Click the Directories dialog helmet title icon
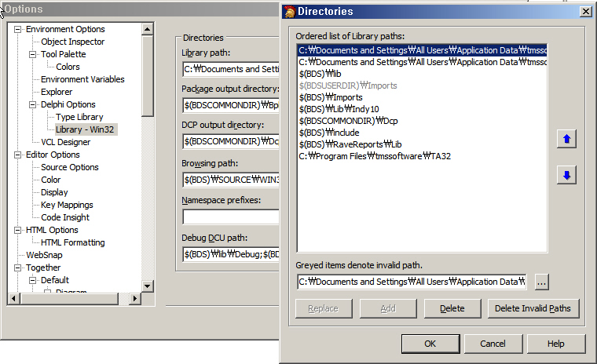Screen dimensions: 597x364 coord(289,11)
